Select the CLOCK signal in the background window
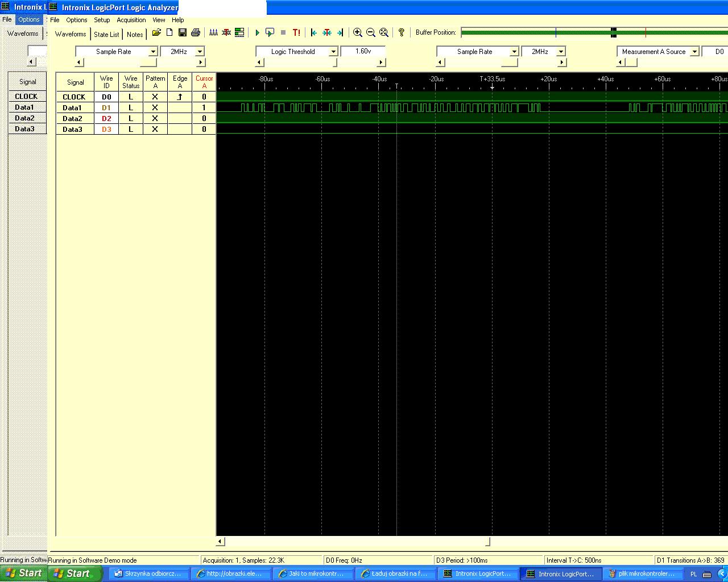The height and width of the screenshot is (582, 728). coord(27,97)
